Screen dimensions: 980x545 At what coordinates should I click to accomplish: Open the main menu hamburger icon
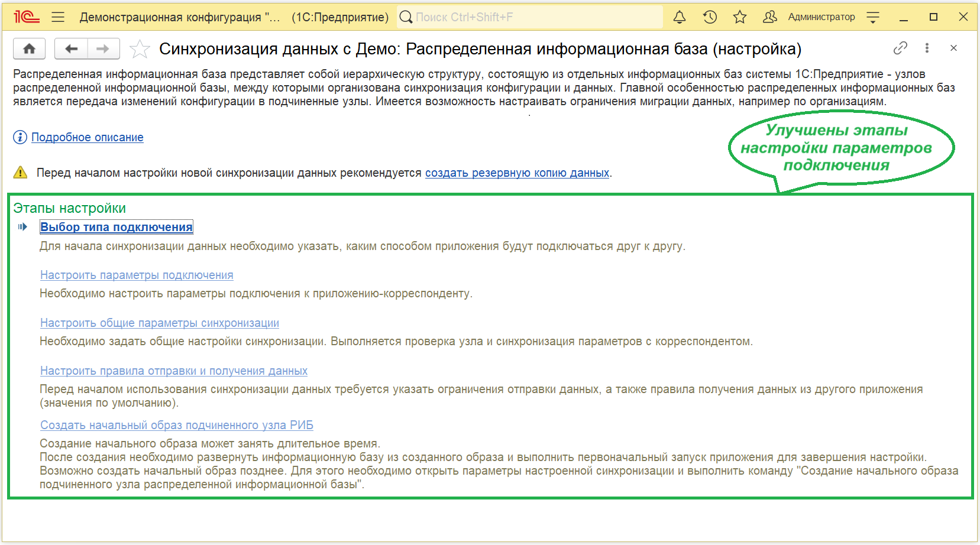[x=58, y=17]
